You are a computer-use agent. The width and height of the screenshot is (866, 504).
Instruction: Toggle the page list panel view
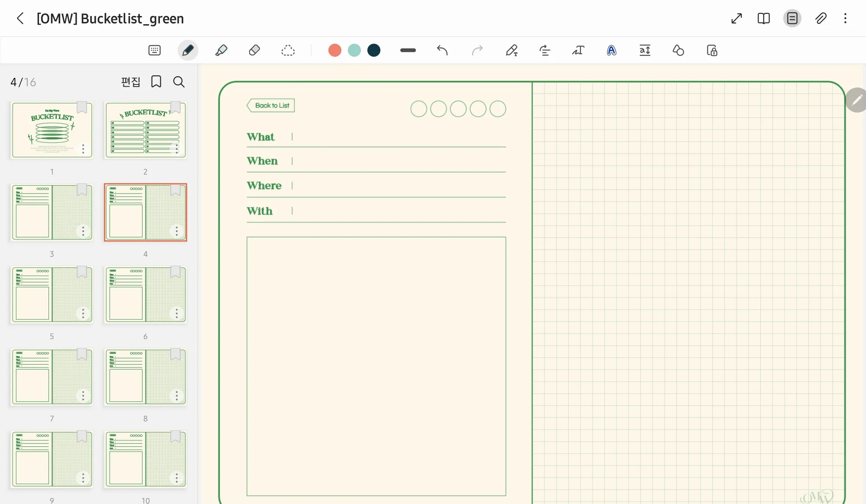[x=792, y=18]
